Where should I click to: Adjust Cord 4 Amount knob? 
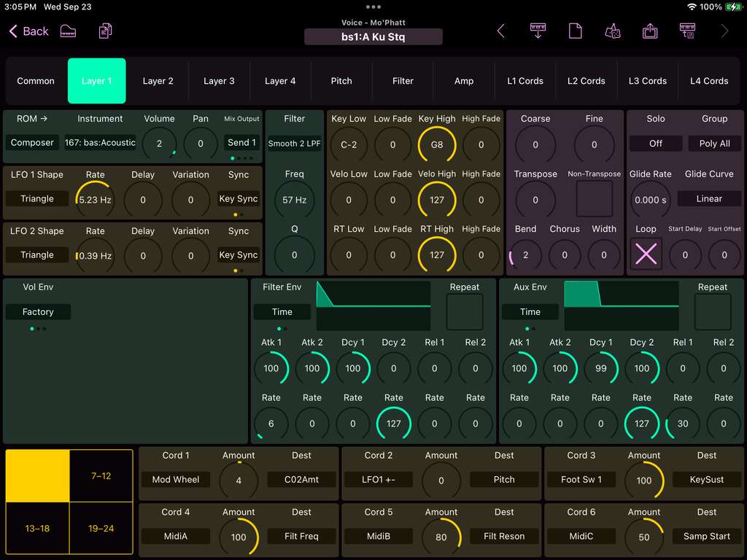click(x=239, y=537)
